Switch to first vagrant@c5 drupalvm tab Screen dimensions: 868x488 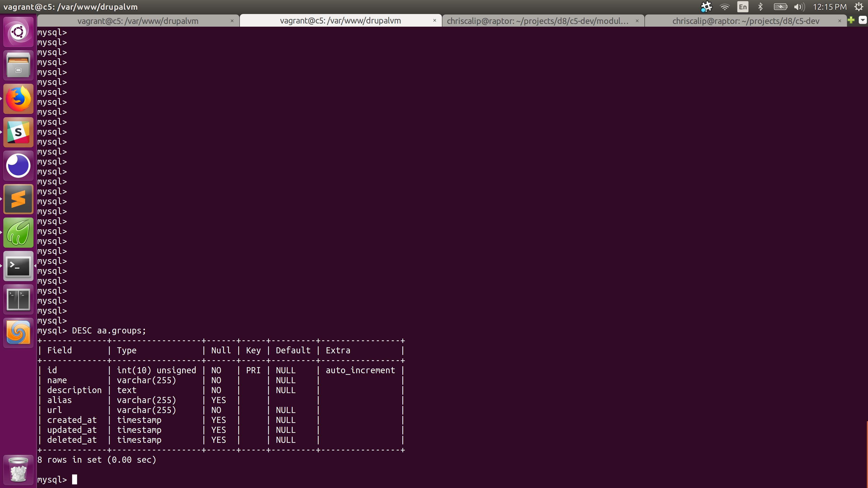coord(138,21)
